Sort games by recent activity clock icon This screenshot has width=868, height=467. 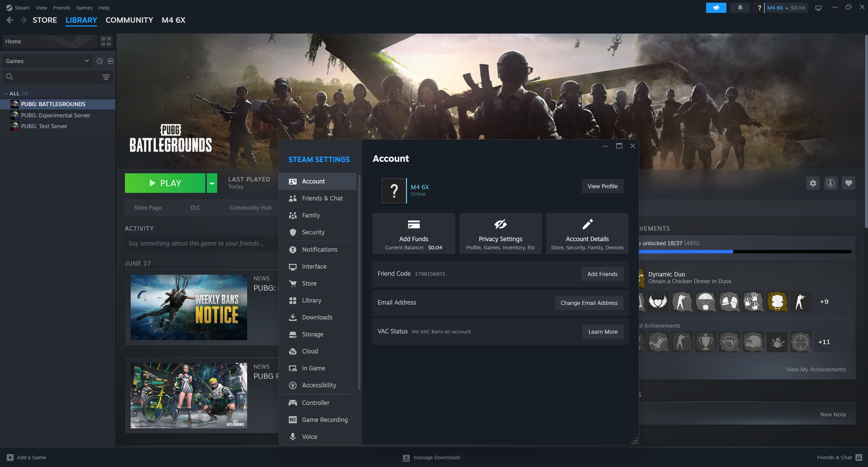click(x=99, y=61)
